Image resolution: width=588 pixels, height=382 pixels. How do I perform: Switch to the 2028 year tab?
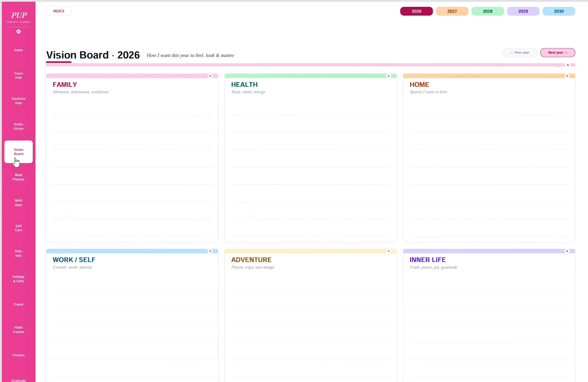pos(487,11)
